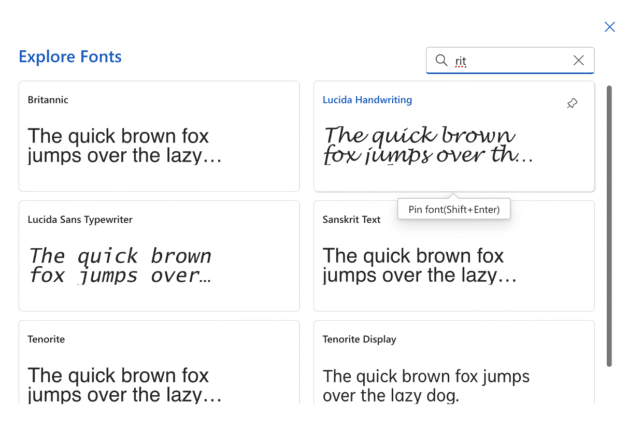The height and width of the screenshot is (431, 628).
Task: Select the Tenorite font name label
Action: coord(46,339)
